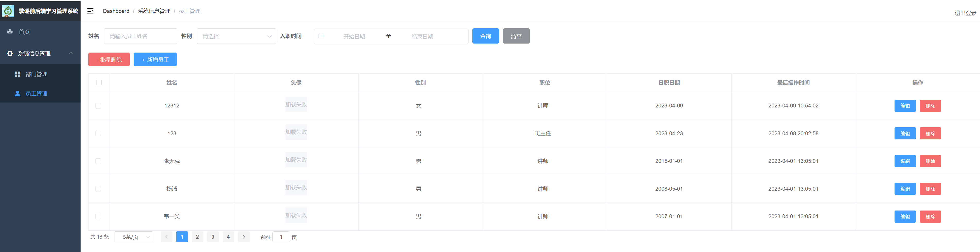Click timestamp 2023-04-09 10:54:02
Screen dimensions: 980x252
coord(793,106)
